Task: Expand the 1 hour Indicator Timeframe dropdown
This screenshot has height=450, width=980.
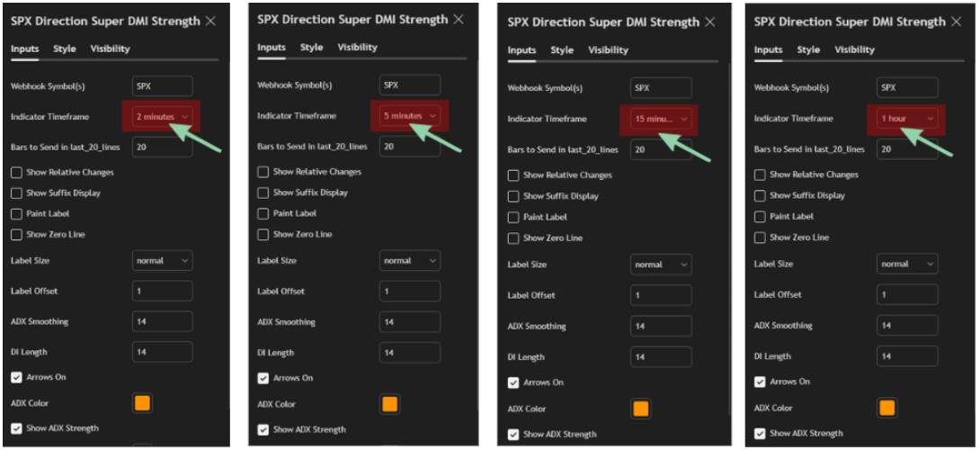Action: pos(907,119)
